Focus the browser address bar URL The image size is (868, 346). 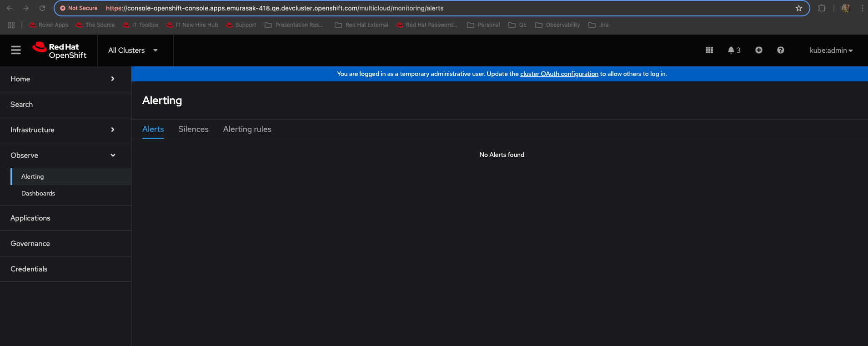coord(275,8)
